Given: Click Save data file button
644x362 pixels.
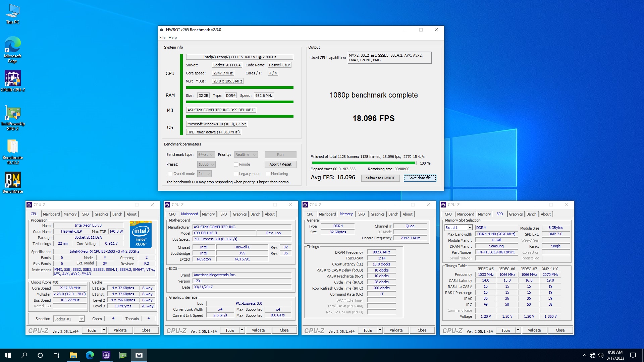Looking at the screenshot, I should point(420,178).
